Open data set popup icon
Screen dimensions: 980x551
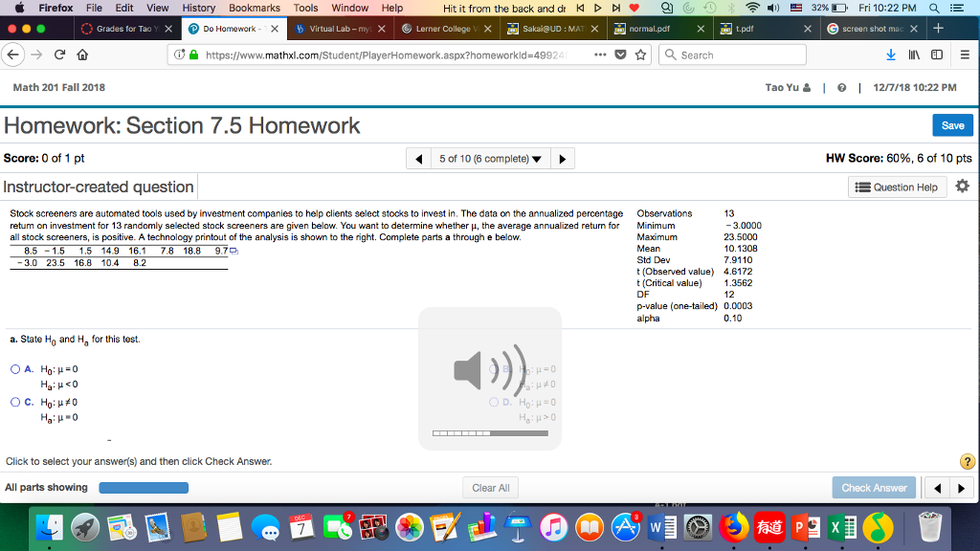point(234,252)
